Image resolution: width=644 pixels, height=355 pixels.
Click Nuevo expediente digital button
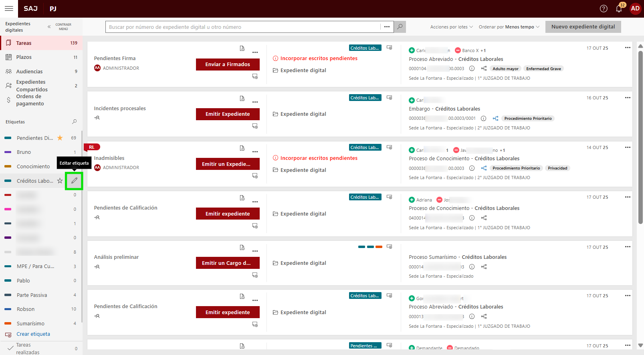coord(583,27)
